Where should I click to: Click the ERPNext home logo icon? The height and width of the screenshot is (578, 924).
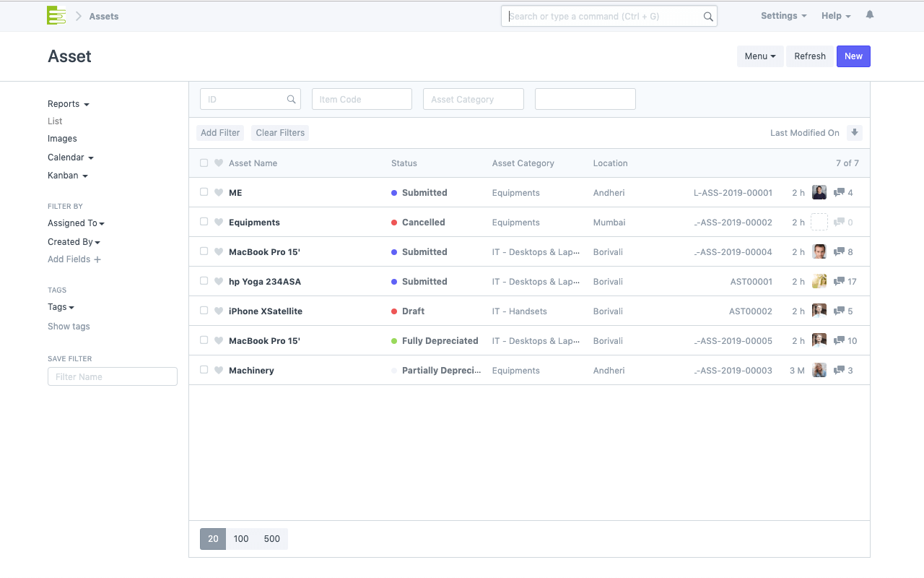[x=56, y=15]
